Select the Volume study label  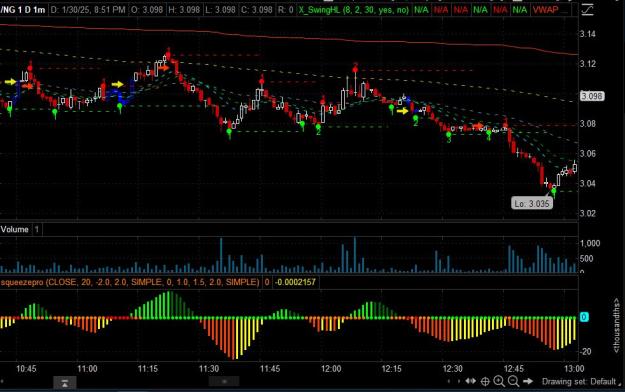coord(15,229)
